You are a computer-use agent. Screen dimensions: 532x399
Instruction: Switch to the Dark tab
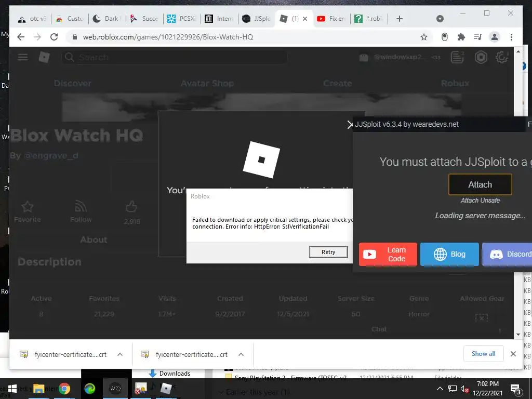(107, 19)
